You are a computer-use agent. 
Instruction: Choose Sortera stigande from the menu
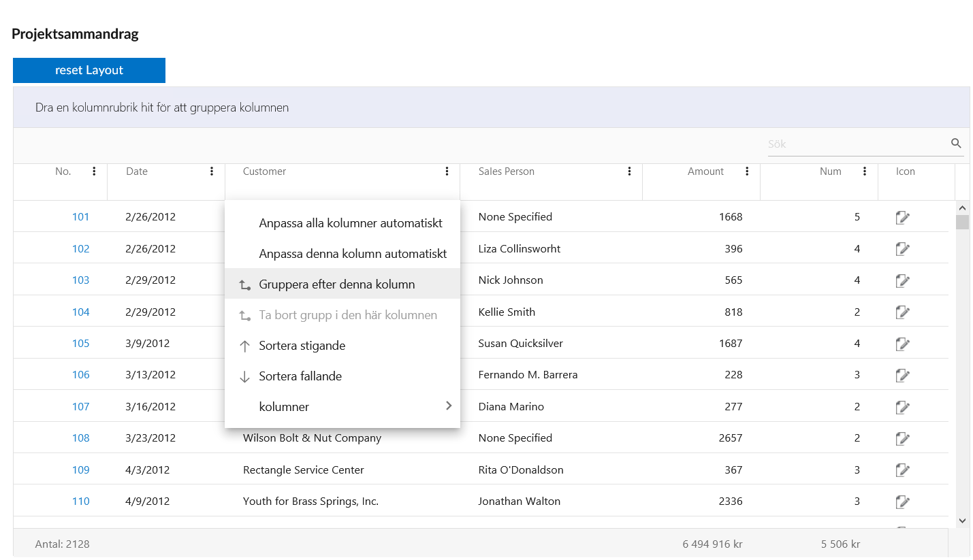342,346
